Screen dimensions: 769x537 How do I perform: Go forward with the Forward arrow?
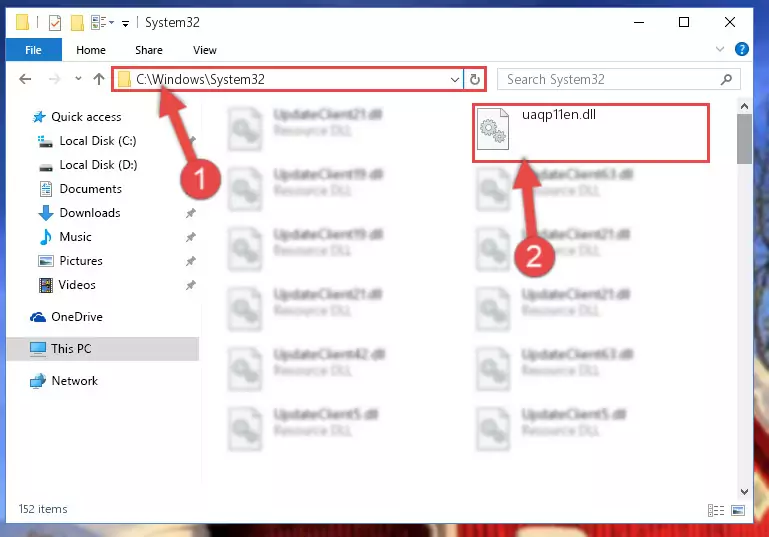54,79
